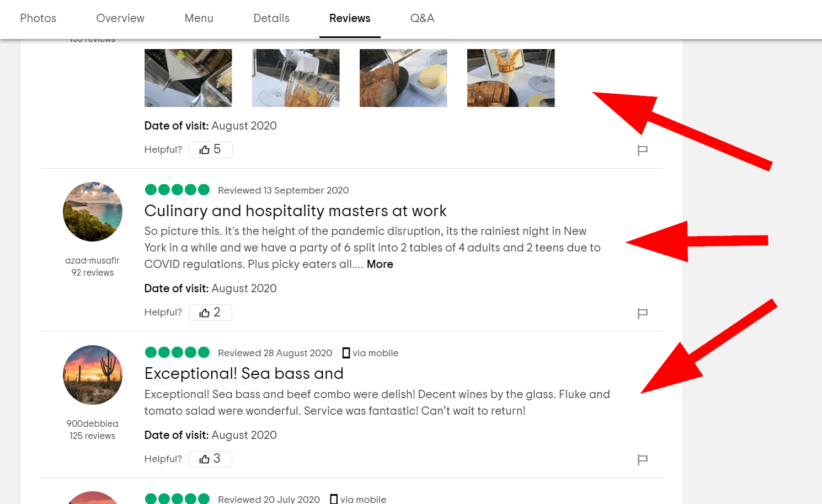Open the Overview tab
This screenshot has height=504, width=822.
tap(120, 18)
